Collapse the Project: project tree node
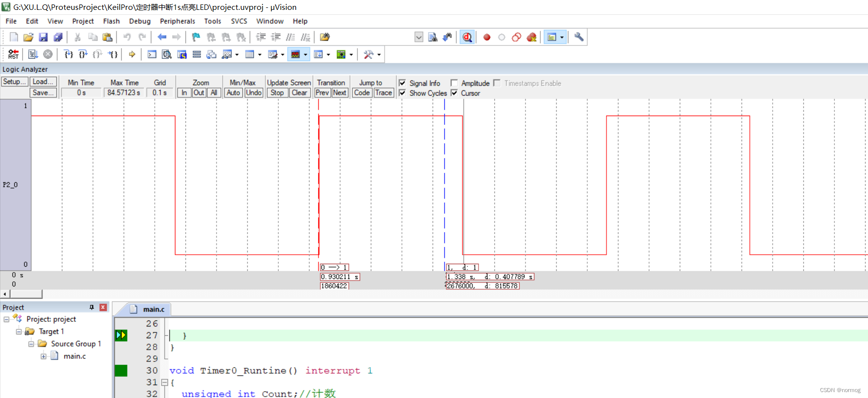Screen dimensions: 868x398 click(6, 319)
